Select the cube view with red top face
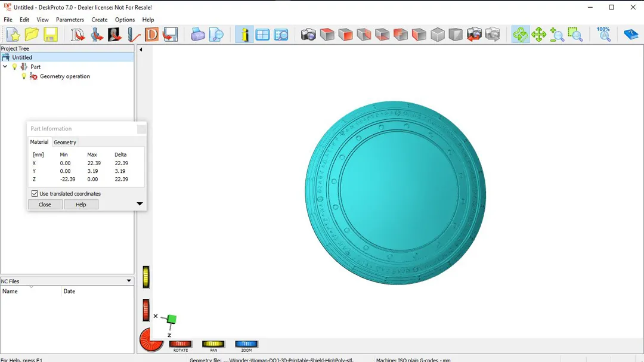644x362 pixels. tap(327, 35)
